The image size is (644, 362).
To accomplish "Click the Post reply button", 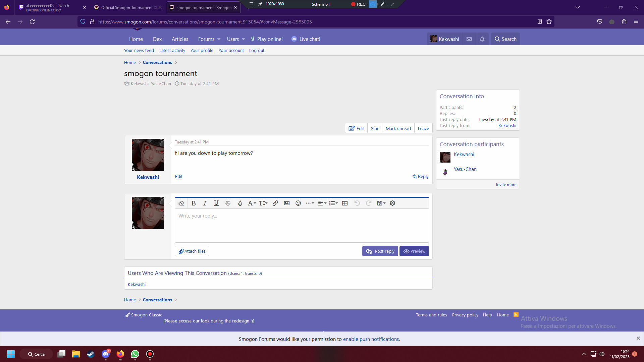I will [x=380, y=251].
